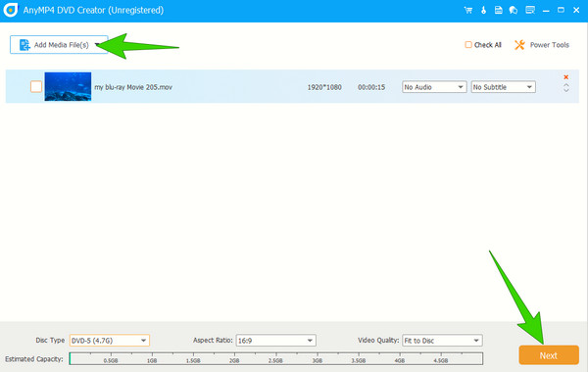Screen dimensions: 588x372
Task: Open the No Audio dropdown
Action: [x=434, y=87]
